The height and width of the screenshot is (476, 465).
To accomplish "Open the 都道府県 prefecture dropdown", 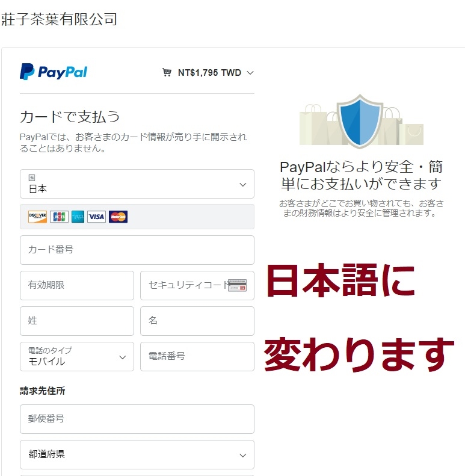I will tap(137, 455).
